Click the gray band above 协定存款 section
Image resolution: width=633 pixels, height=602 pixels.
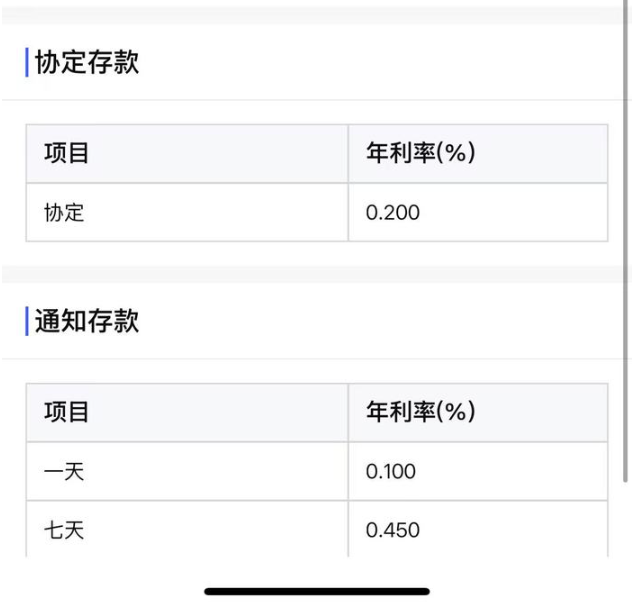(312, 15)
